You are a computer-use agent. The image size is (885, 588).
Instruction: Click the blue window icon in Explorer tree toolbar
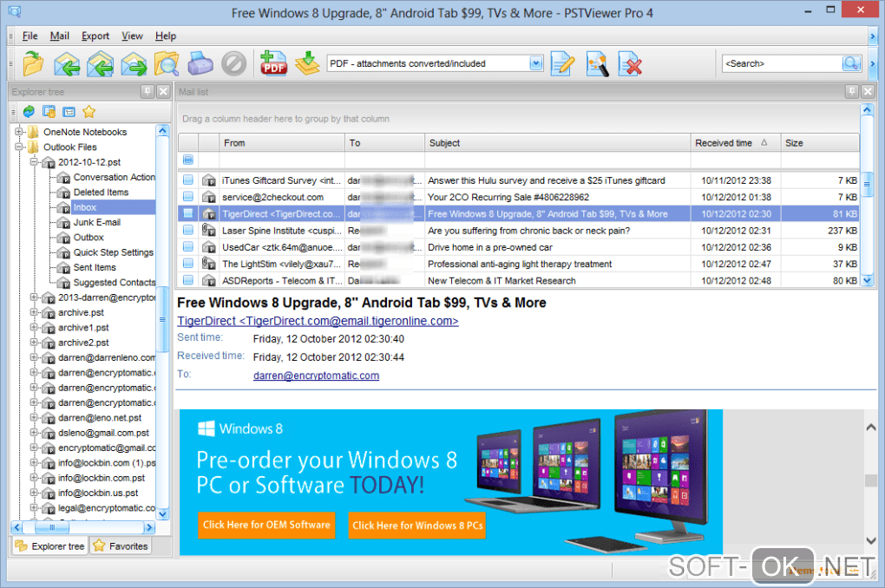coord(69,112)
